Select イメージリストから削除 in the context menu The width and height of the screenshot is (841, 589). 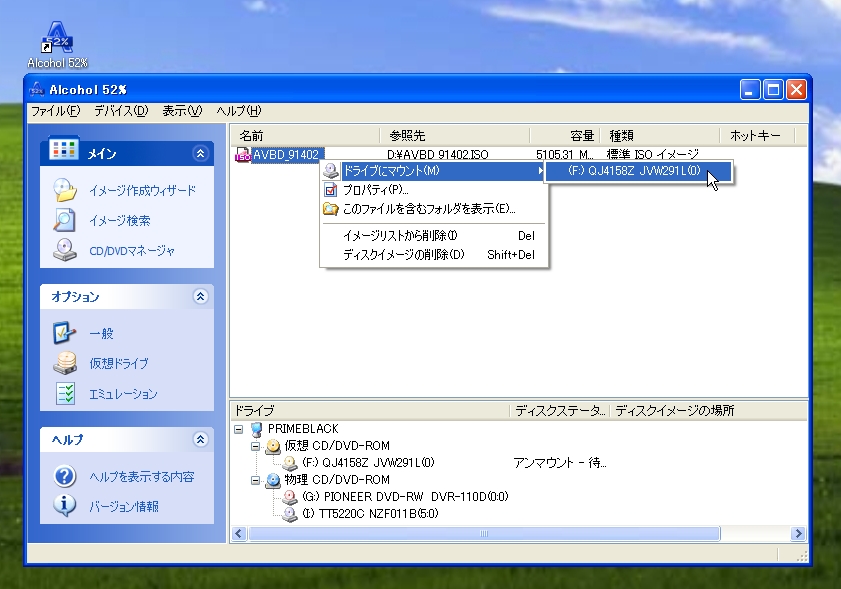[433, 235]
